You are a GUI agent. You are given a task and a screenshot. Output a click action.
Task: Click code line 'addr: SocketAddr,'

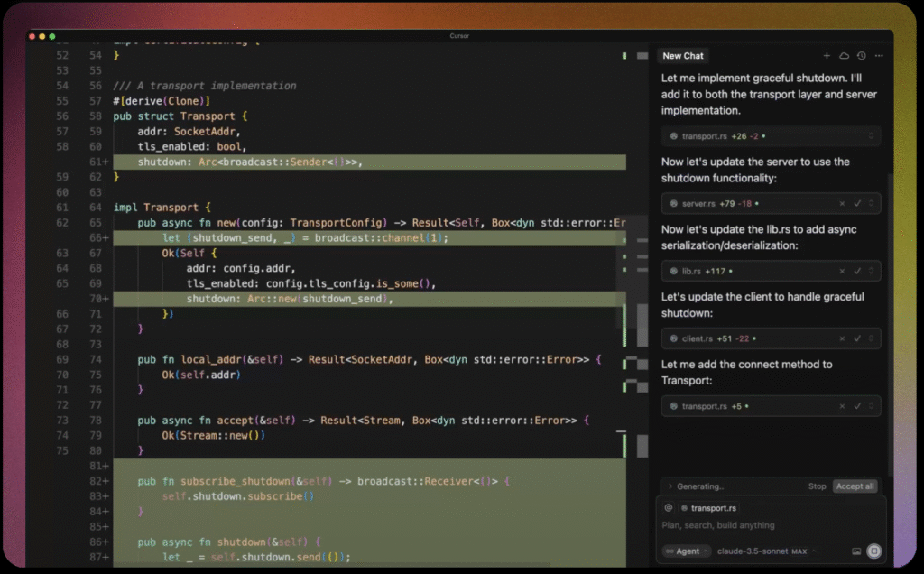[x=189, y=132]
